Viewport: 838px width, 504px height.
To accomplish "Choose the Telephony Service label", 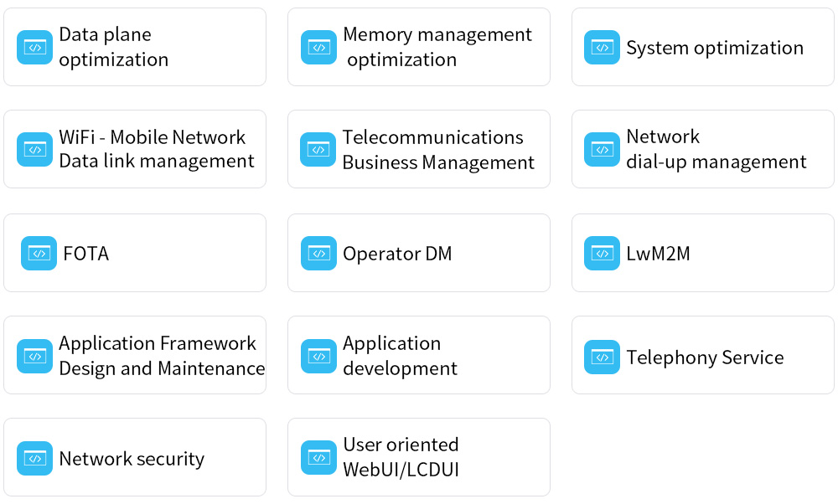I will pos(705,357).
